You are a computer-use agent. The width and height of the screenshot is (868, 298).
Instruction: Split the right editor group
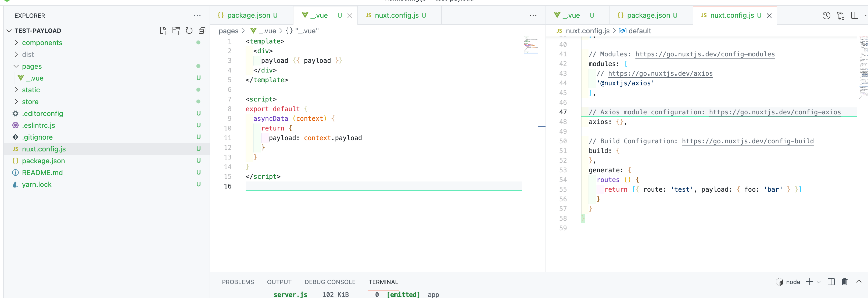tap(855, 16)
